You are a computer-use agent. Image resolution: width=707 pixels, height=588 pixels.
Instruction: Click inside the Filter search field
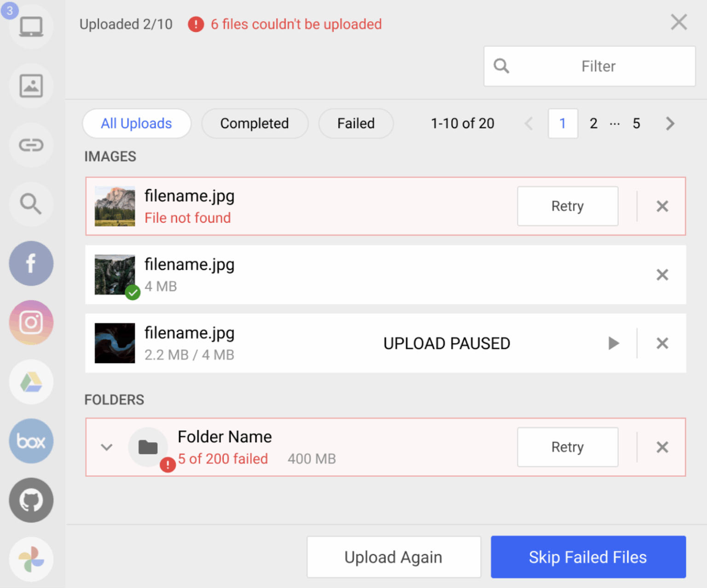click(589, 66)
